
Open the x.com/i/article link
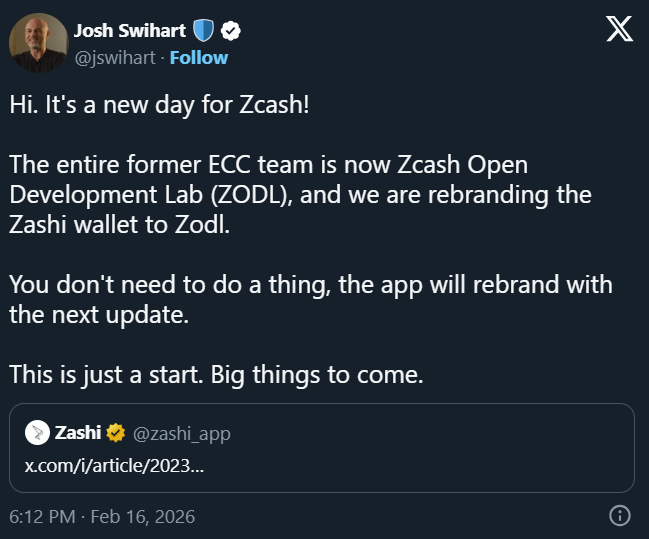[114, 467]
